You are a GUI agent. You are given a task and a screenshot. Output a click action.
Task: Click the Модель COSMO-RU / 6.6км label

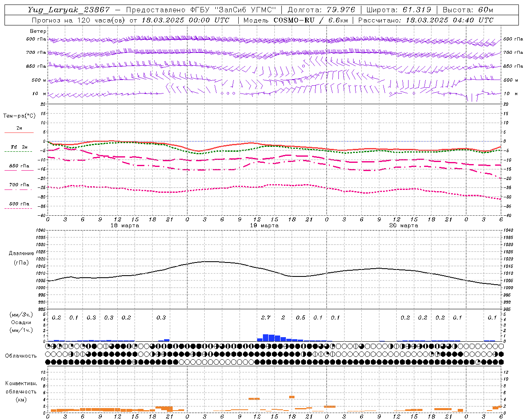coord(296,20)
